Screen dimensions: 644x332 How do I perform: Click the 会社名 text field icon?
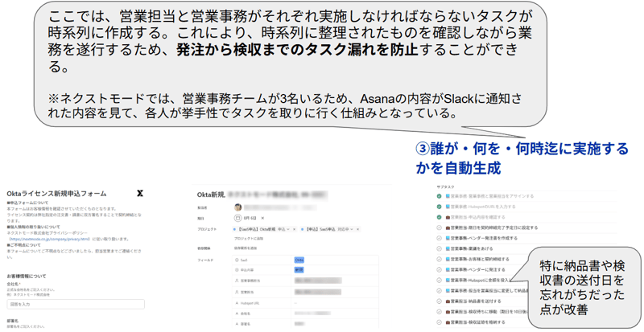click(x=237, y=314)
